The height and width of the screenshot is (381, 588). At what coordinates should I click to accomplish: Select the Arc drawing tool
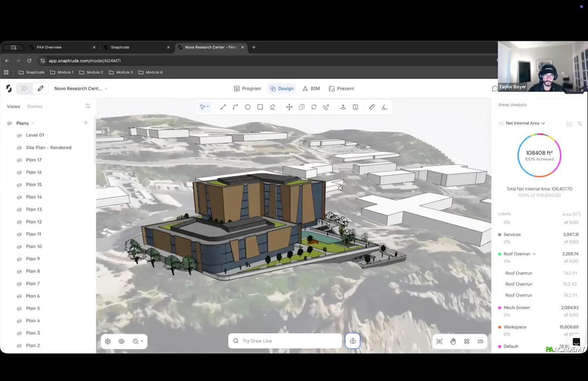(235, 107)
